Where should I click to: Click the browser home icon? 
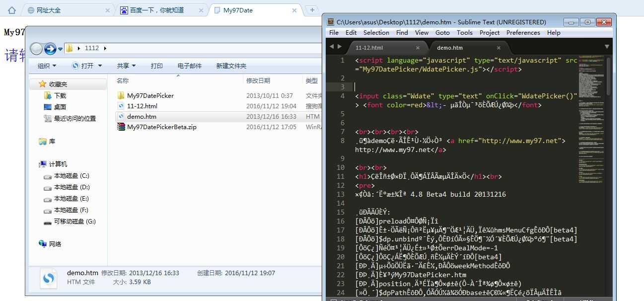(x=12, y=10)
